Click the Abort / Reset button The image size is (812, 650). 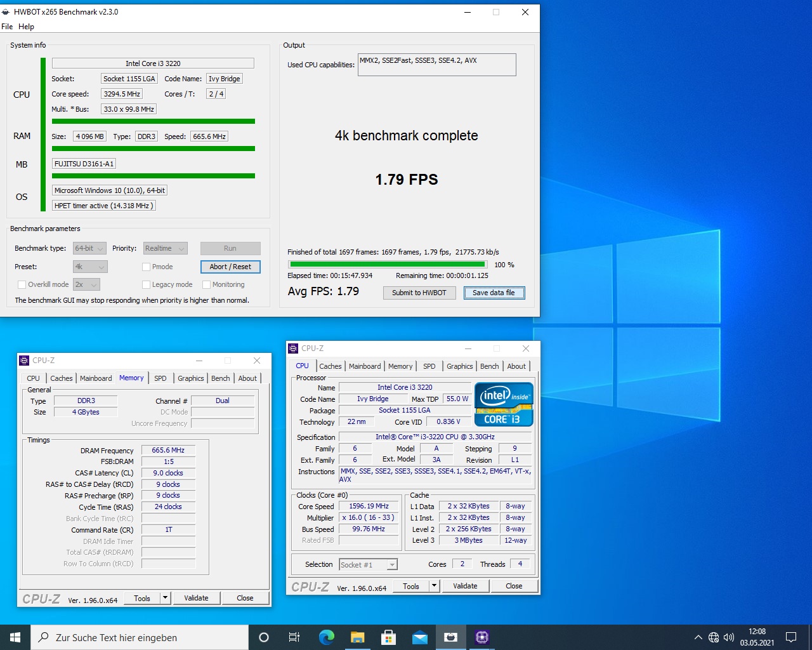coord(230,267)
